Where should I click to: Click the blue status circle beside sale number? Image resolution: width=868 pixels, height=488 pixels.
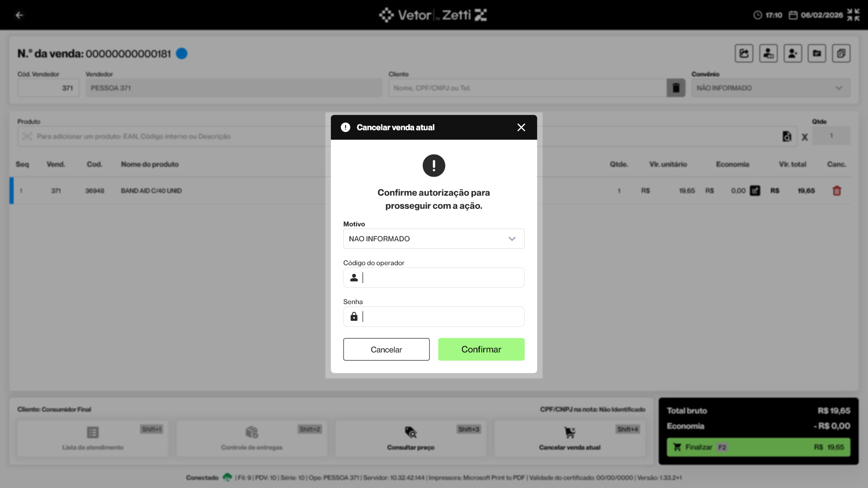click(x=181, y=53)
